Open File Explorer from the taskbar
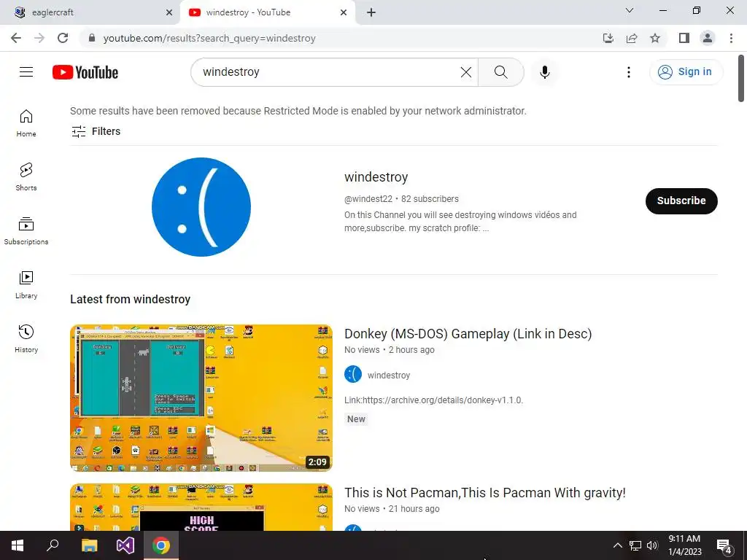 pyautogui.click(x=89, y=545)
